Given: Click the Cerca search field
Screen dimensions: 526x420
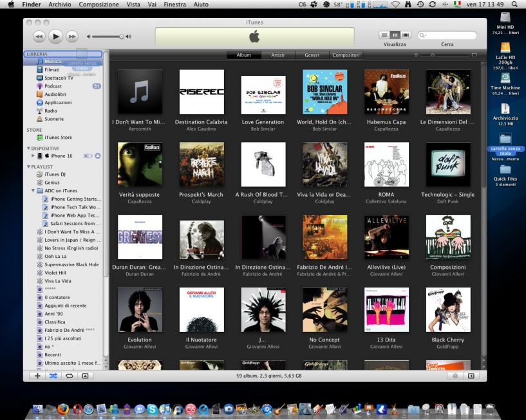Looking at the screenshot, I should click(447, 35).
